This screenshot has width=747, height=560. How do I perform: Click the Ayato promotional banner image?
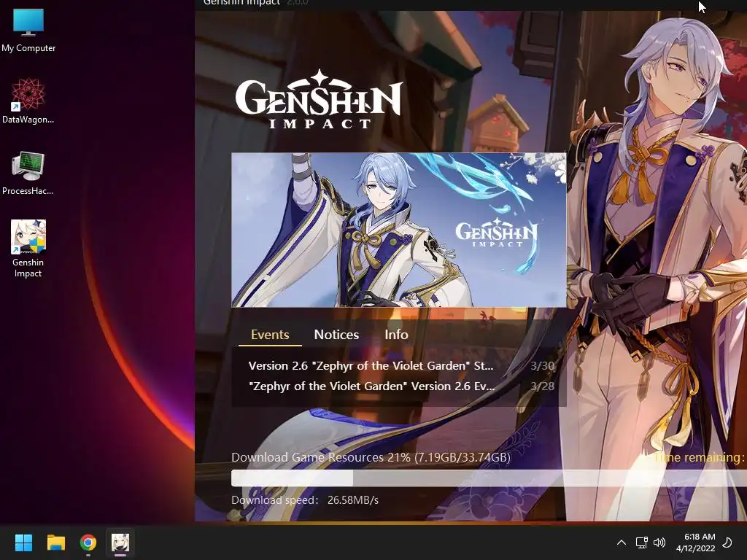(399, 230)
